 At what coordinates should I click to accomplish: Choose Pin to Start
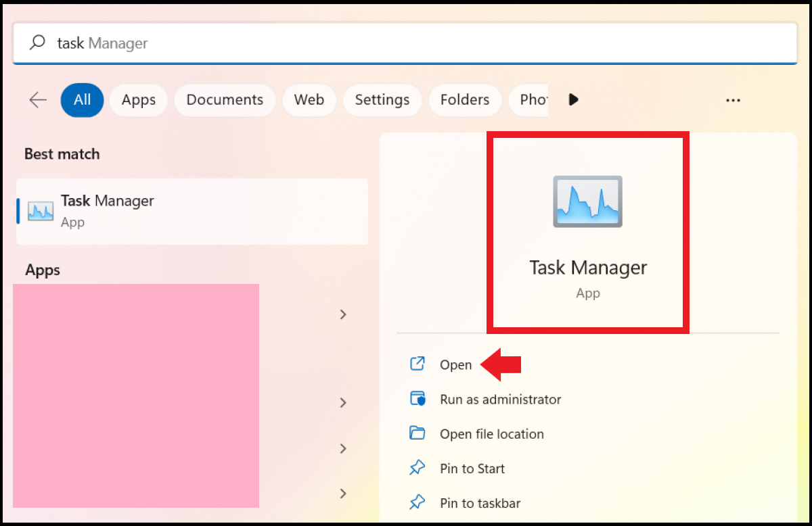(472, 469)
